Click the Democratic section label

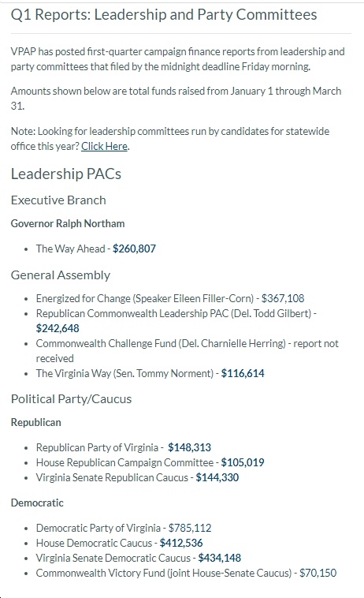pyautogui.click(x=37, y=503)
